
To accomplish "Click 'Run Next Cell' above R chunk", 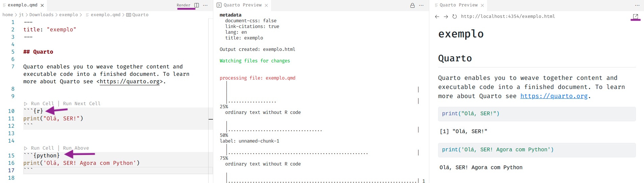I will click(82, 103).
